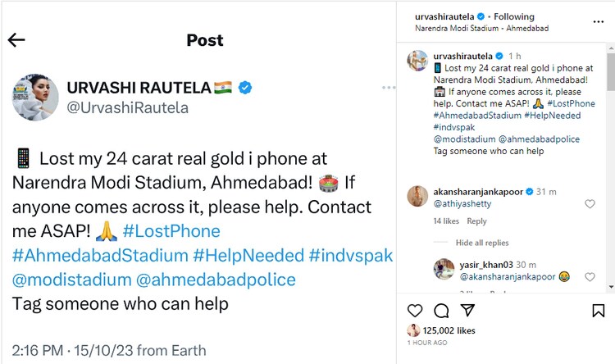Like yasir_khan03's reply
The image size is (615, 364).
(590, 277)
